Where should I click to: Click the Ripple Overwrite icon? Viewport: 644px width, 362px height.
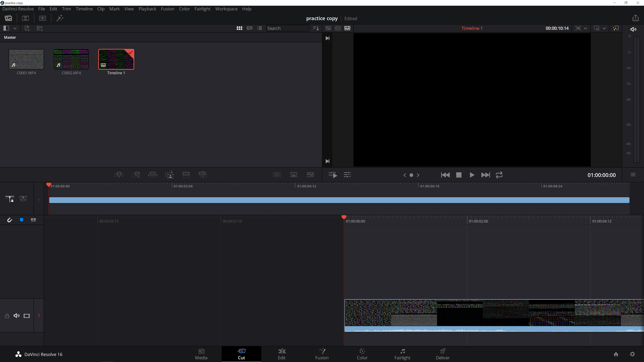(152, 175)
